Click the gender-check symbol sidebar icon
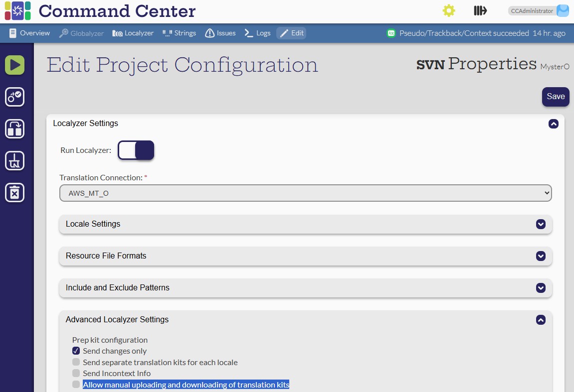This screenshot has width=574, height=392. point(15,97)
